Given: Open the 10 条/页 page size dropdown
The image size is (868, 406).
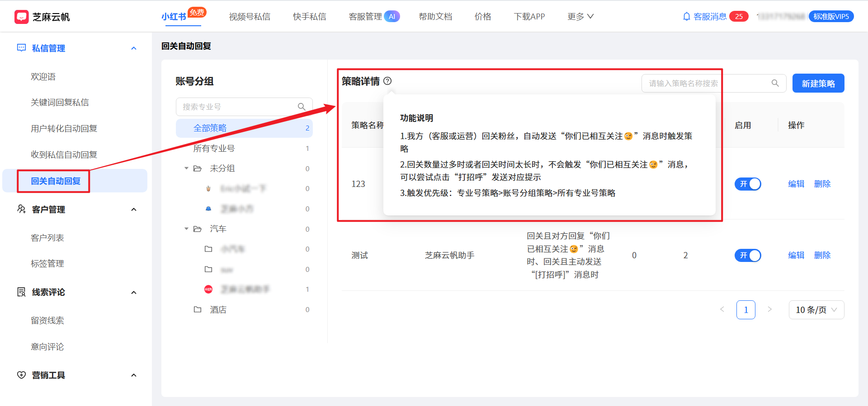Looking at the screenshot, I should tap(816, 310).
